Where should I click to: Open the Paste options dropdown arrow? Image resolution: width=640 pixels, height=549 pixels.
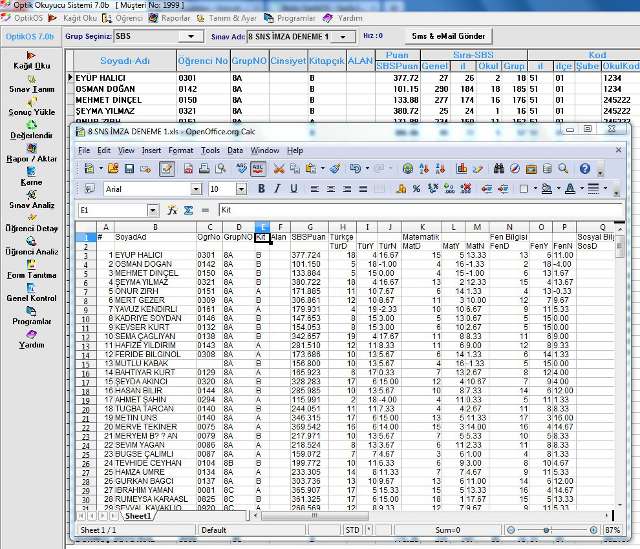point(322,169)
